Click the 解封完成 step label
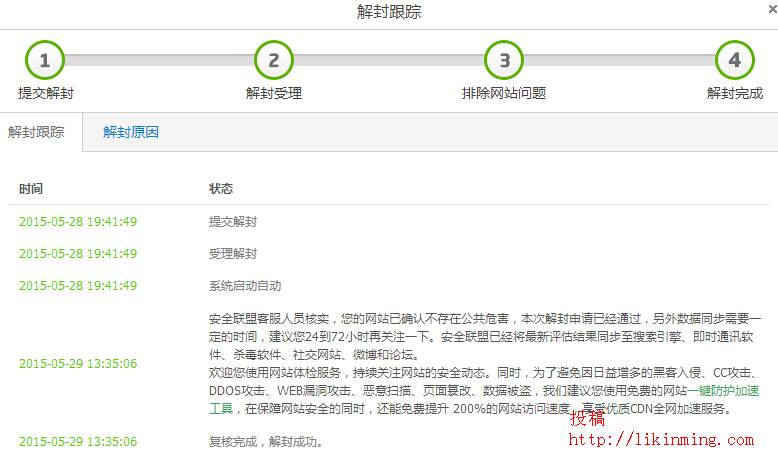 coord(734,93)
